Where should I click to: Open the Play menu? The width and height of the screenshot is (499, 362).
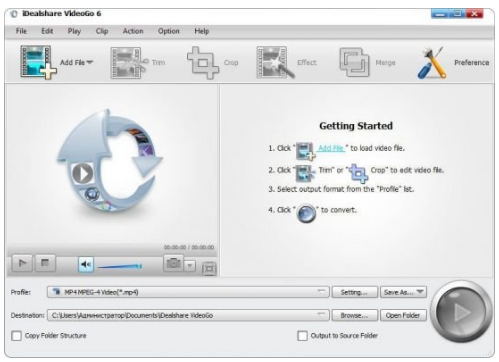click(x=74, y=31)
